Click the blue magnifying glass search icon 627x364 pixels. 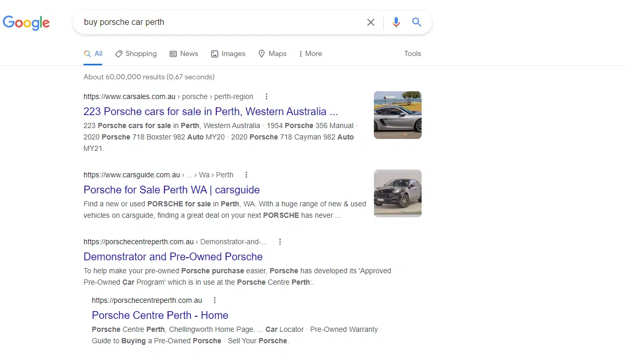click(x=416, y=22)
